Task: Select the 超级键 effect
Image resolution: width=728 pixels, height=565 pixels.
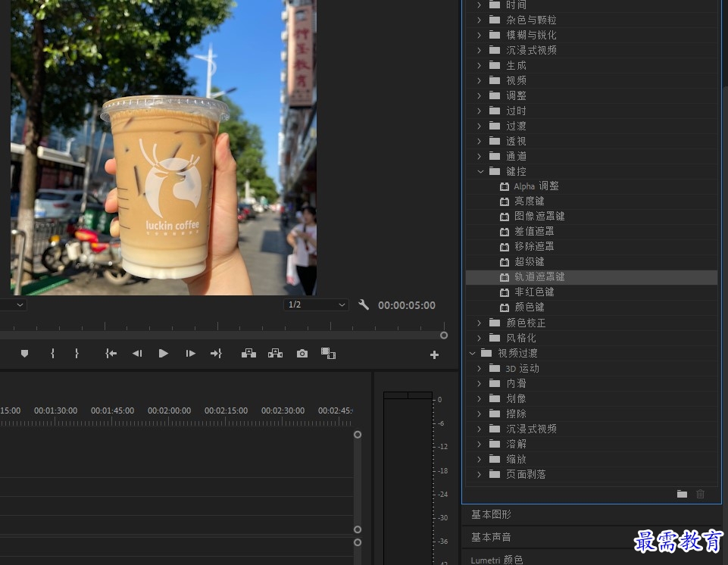Action: pyautogui.click(x=530, y=262)
